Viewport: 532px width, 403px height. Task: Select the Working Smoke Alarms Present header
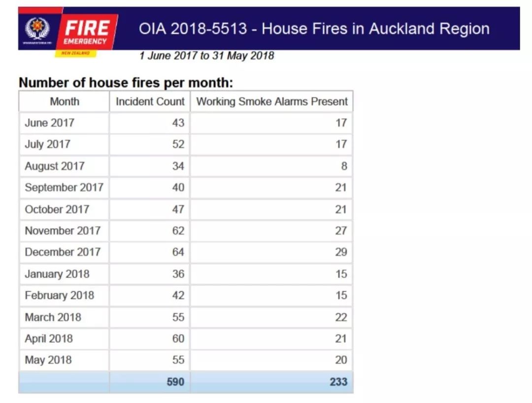coord(272,102)
